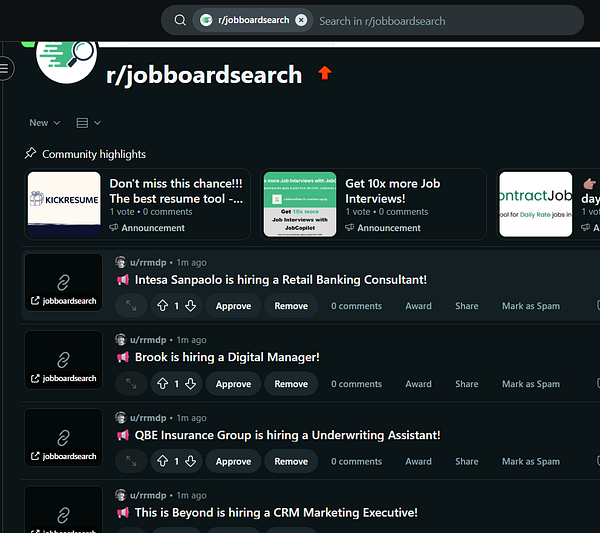Image resolution: width=600 pixels, height=533 pixels.
Task: Approve the QBE Insurance Group post
Action: (233, 461)
